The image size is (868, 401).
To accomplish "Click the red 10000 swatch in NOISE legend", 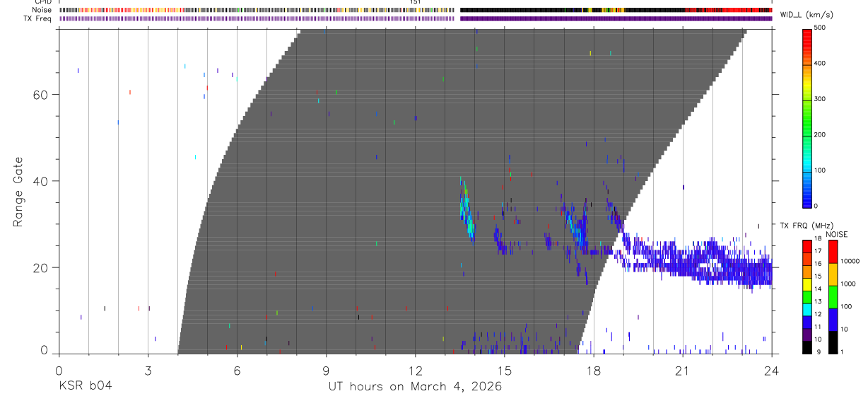I will coord(833,252).
